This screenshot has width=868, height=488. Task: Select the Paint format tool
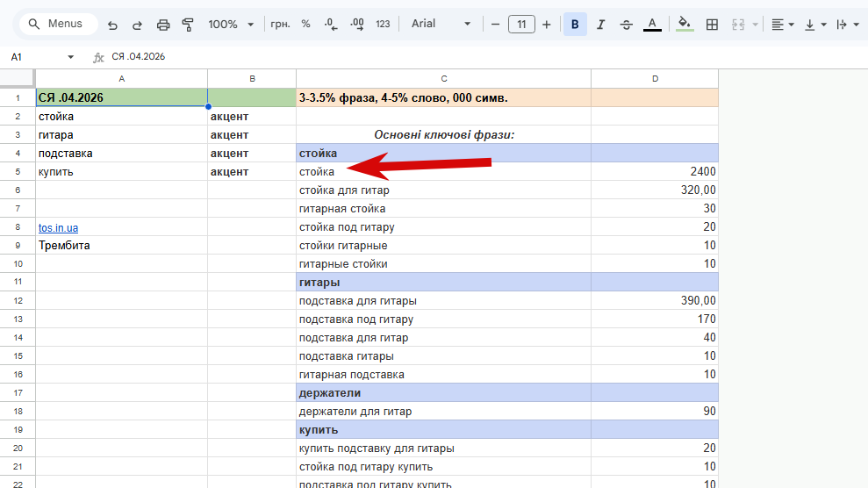pyautogui.click(x=187, y=25)
